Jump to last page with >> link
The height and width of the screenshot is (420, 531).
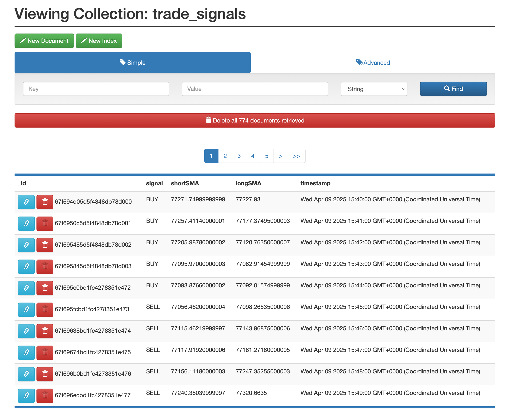[296, 156]
